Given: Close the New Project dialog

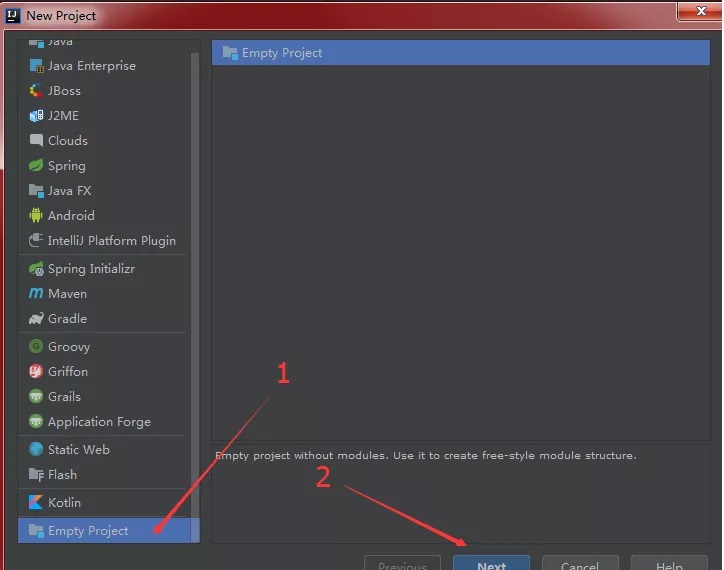Looking at the screenshot, I should [x=700, y=11].
